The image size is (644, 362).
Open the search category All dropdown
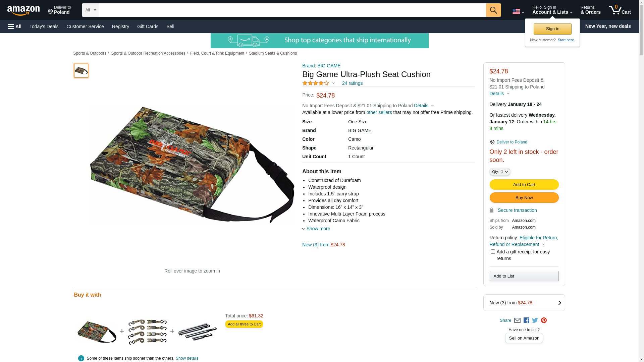point(90,10)
